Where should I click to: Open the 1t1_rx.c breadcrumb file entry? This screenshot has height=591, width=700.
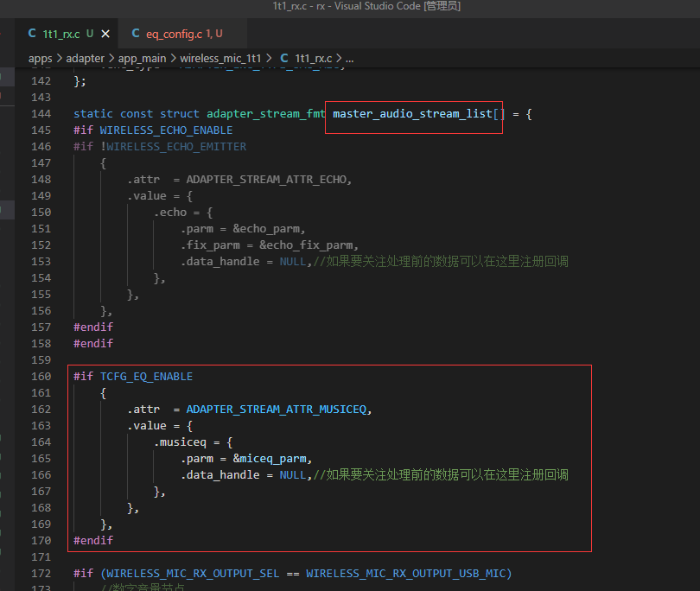(x=306, y=59)
